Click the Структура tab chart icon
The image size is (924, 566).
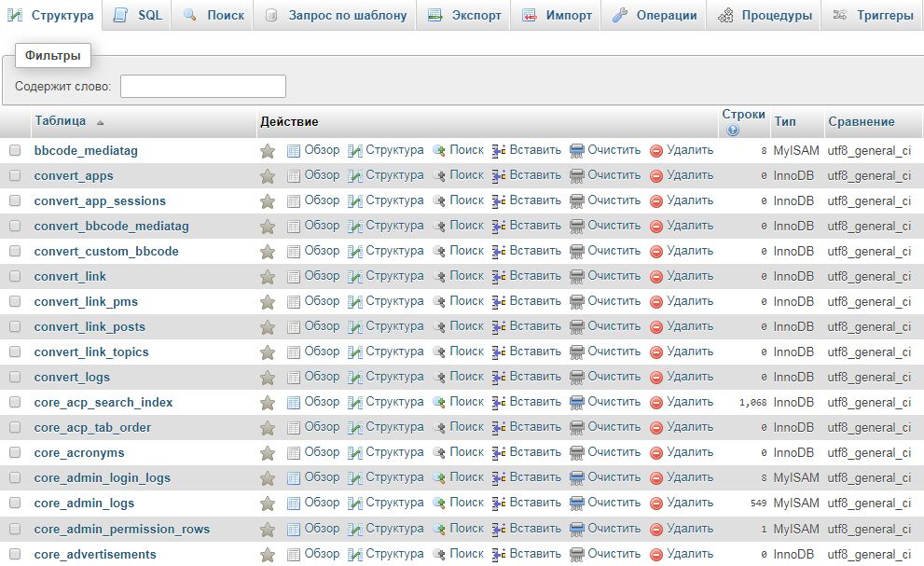(15, 15)
